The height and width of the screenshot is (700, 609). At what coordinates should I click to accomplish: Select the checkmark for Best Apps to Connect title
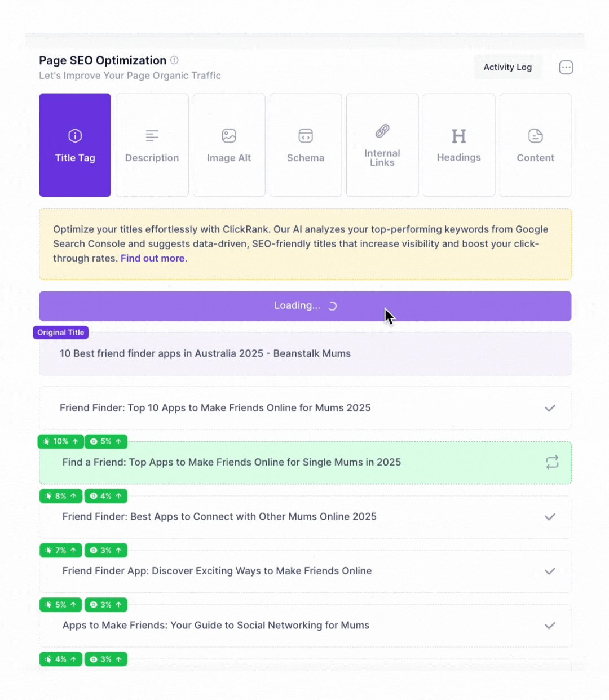tap(550, 517)
